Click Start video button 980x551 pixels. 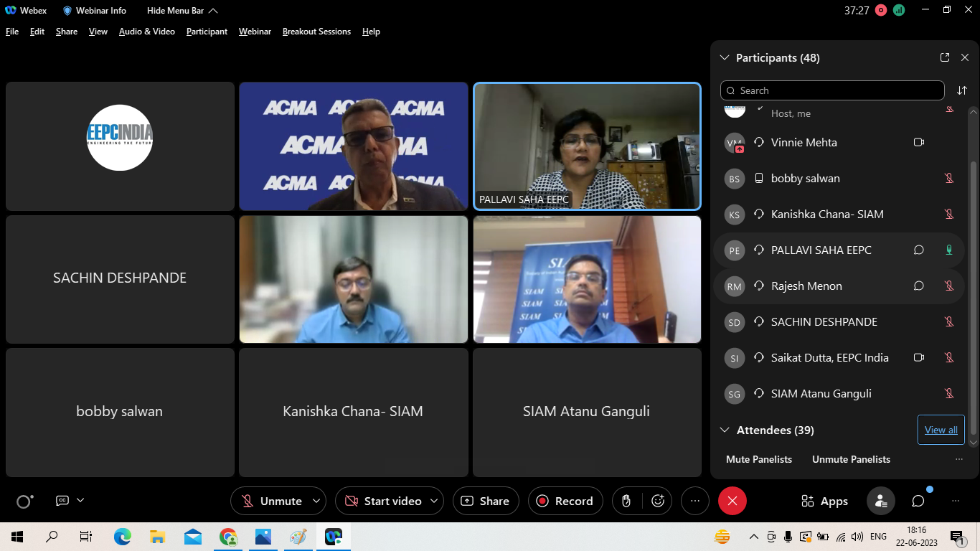(383, 501)
